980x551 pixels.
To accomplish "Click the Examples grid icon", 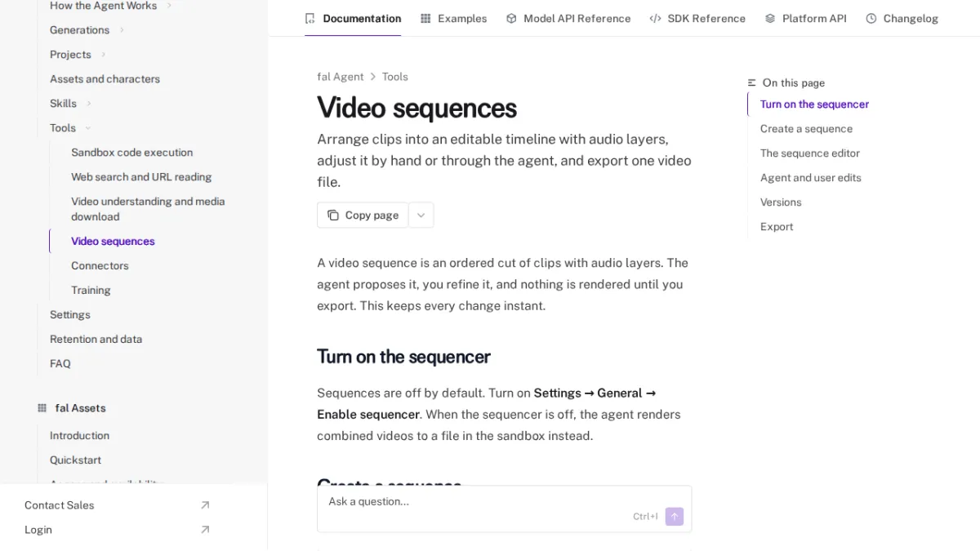I will (x=425, y=18).
